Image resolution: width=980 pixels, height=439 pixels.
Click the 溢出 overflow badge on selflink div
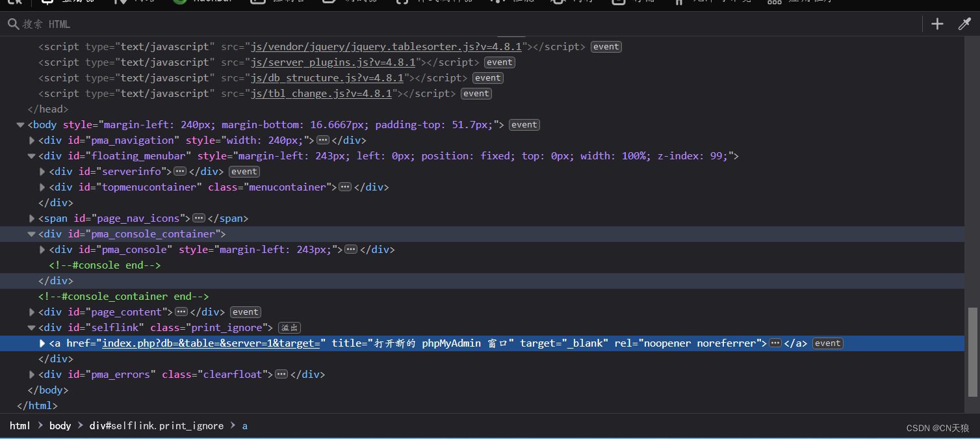click(x=289, y=328)
